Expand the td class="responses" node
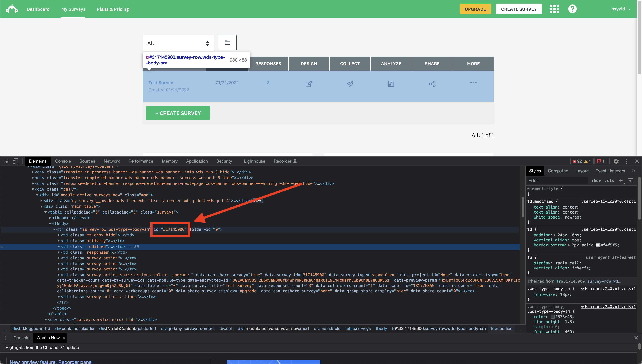Image resolution: width=642 pixels, height=364 pixels. tap(59, 252)
